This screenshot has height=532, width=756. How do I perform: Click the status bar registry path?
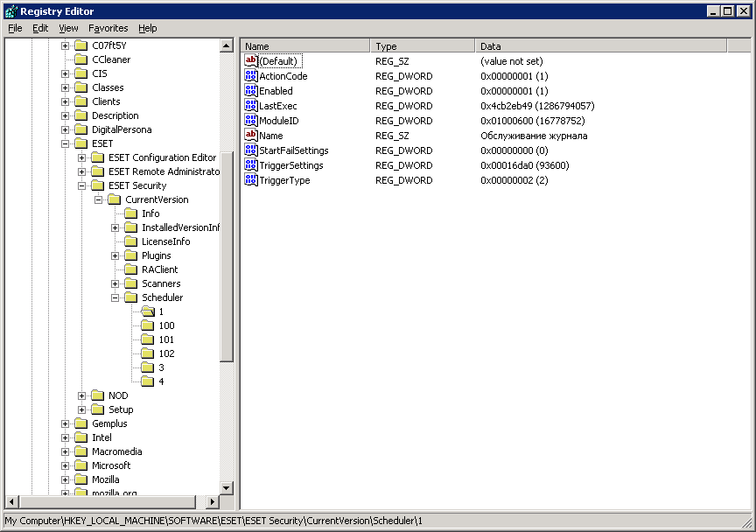[x=213, y=521]
